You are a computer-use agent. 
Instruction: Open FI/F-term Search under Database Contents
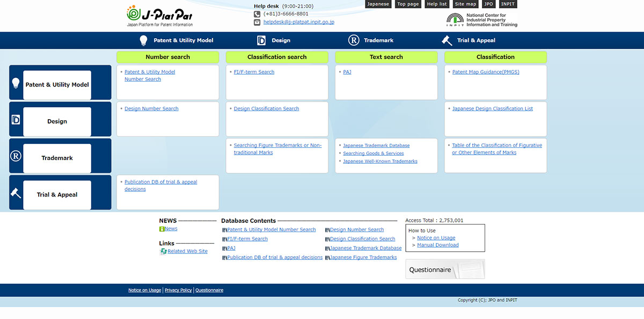[x=247, y=239]
